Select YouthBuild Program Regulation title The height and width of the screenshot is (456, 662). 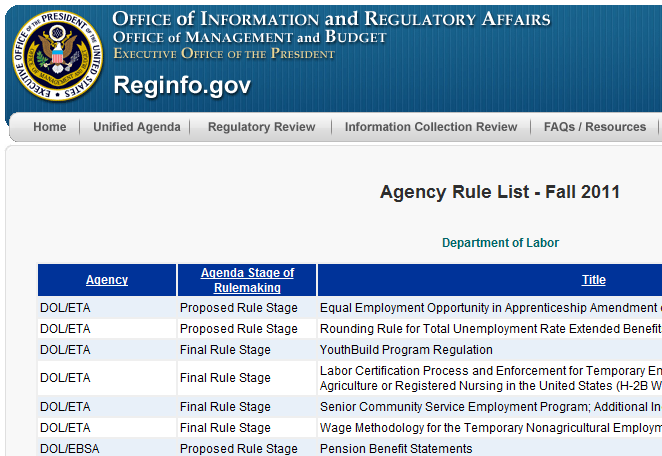tap(406, 350)
